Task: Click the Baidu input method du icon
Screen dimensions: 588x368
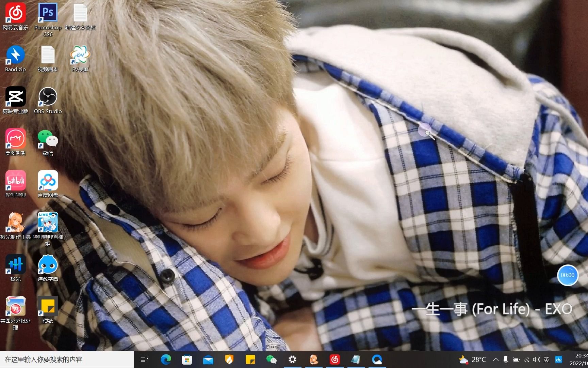Action: tap(559, 359)
